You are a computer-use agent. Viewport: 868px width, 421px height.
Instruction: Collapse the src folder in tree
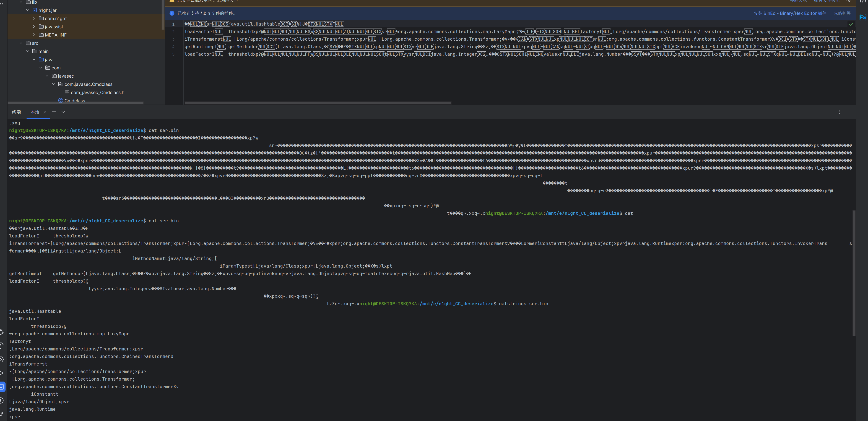click(21, 43)
